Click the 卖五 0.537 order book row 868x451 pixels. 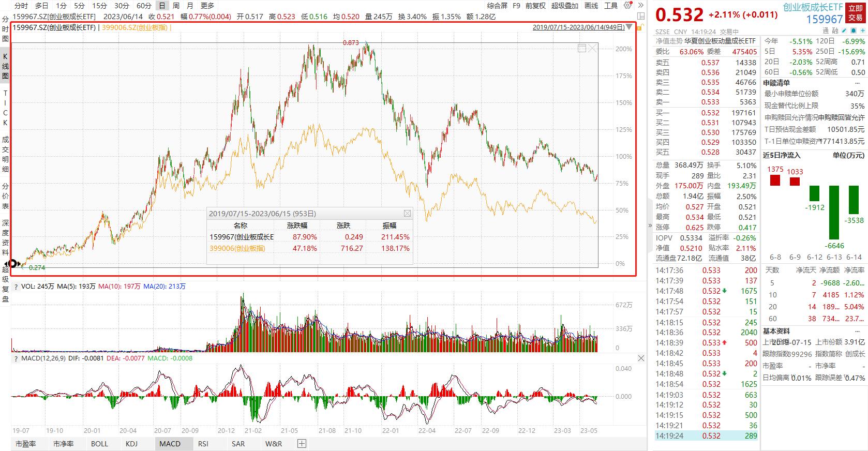[706, 63]
